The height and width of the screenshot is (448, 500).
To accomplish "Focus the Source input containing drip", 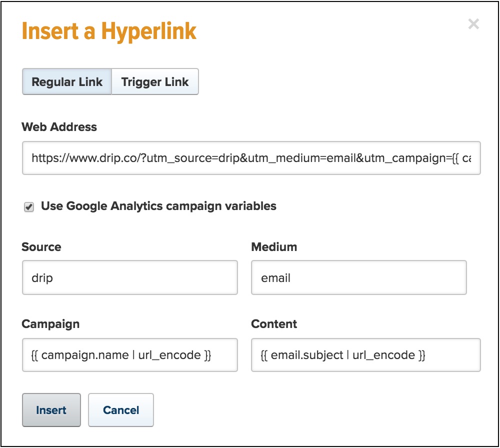I will click(x=129, y=278).
